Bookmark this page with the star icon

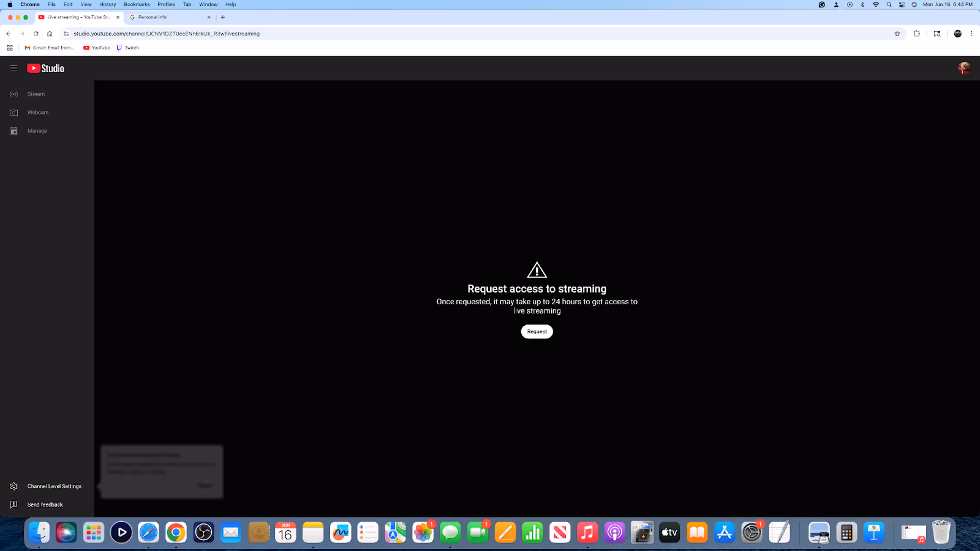click(897, 34)
